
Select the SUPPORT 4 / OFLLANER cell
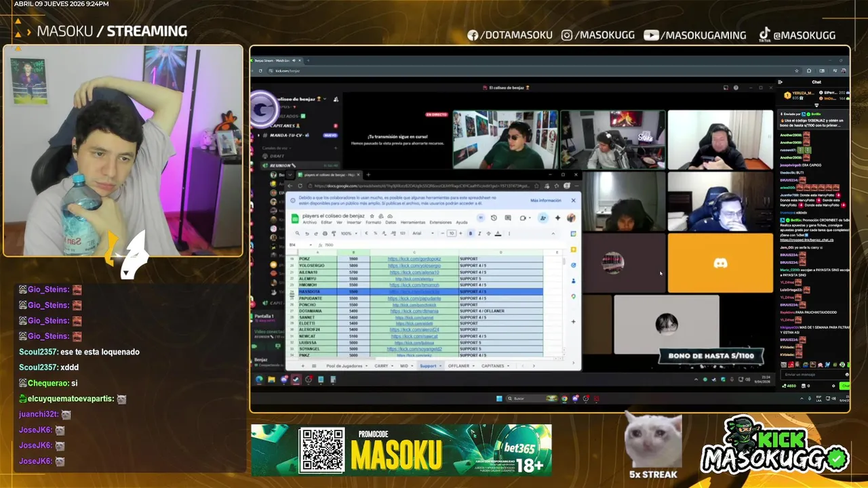(x=500, y=311)
